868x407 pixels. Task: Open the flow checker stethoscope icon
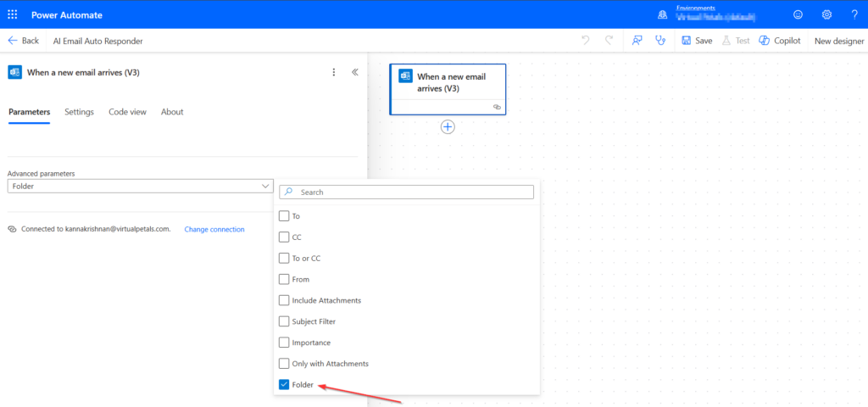(659, 41)
